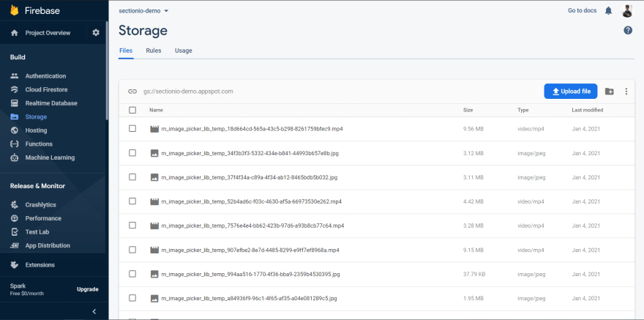The image size is (644, 320).
Task: Open Cloud Firestore from sidebar
Action: [x=46, y=89]
